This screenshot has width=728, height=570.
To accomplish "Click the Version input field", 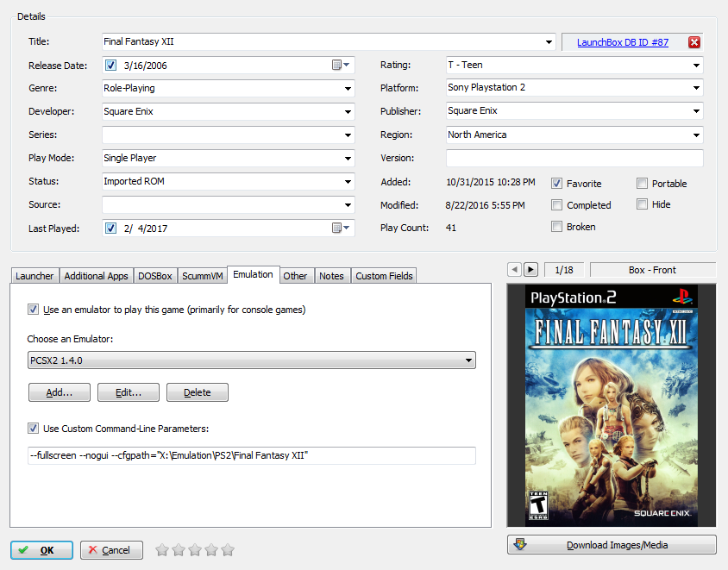I will [574, 158].
